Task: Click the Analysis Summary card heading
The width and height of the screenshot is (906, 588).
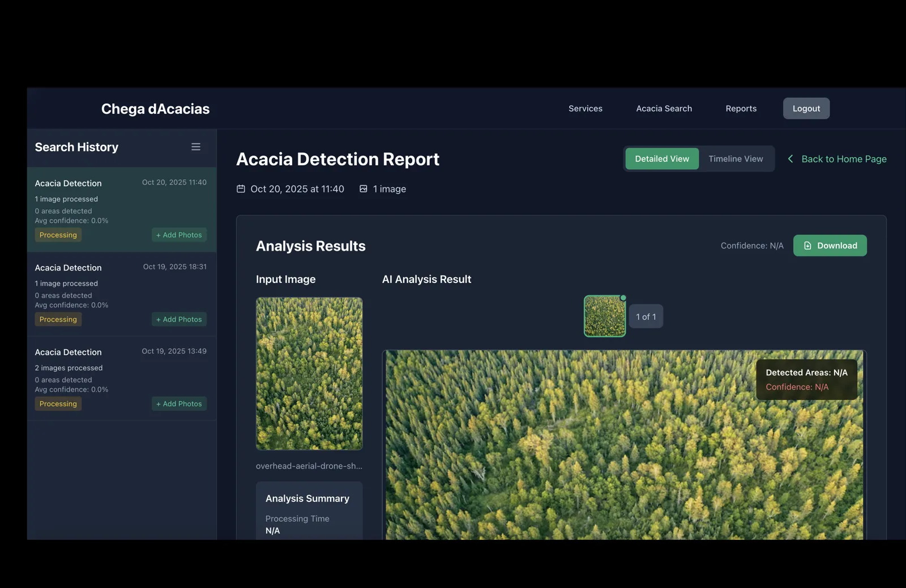Action: click(x=307, y=499)
